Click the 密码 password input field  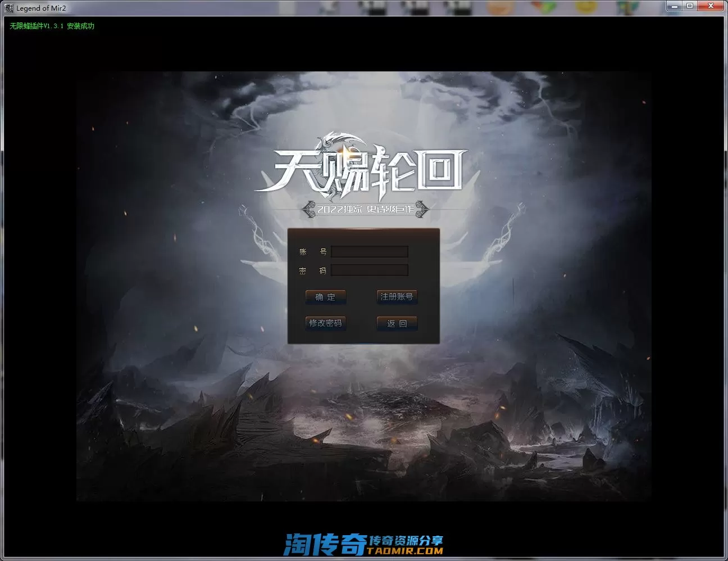point(370,270)
